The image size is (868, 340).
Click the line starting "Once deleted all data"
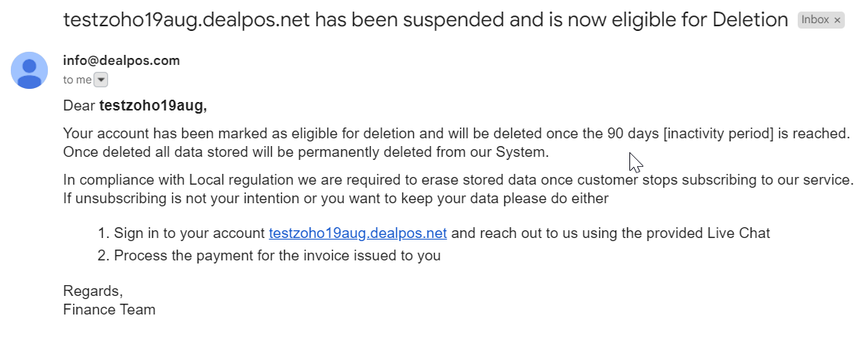tap(306, 152)
